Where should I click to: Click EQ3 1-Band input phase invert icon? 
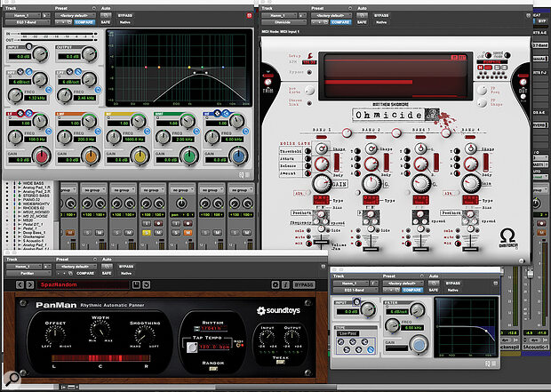pyautogui.click(x=356, y=301)
